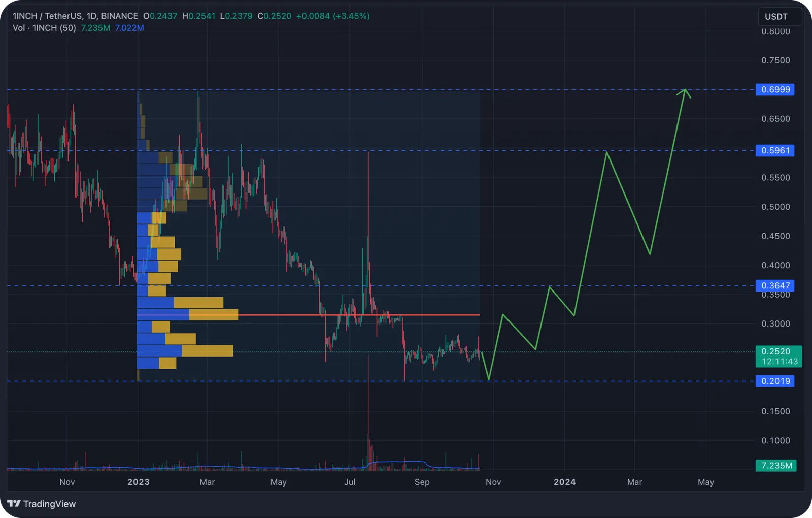Click the +0.0084 (+3.45%) change value

[333, 16]
